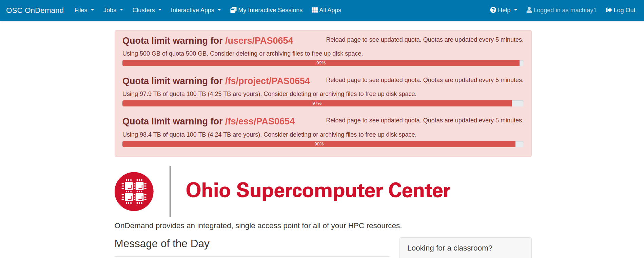Click the 97% project quota progress bar
This screenshot has height=258, width=644.
pos(317,103)
